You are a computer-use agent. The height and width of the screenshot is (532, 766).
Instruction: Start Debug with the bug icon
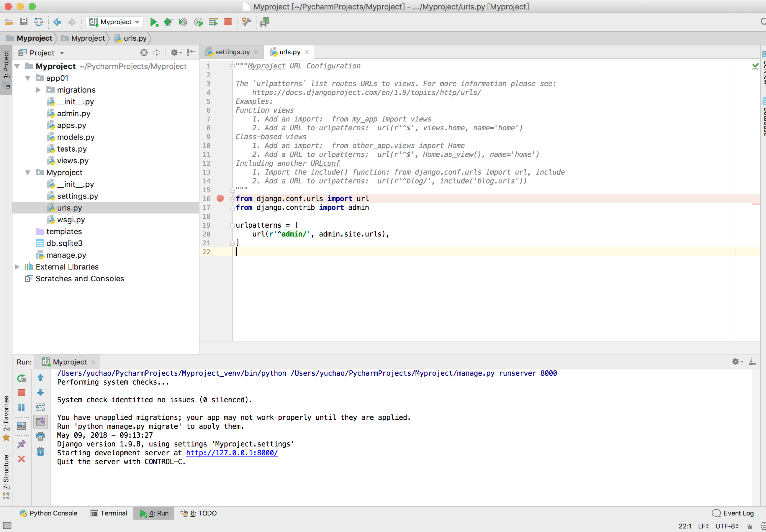coord(168,22)
